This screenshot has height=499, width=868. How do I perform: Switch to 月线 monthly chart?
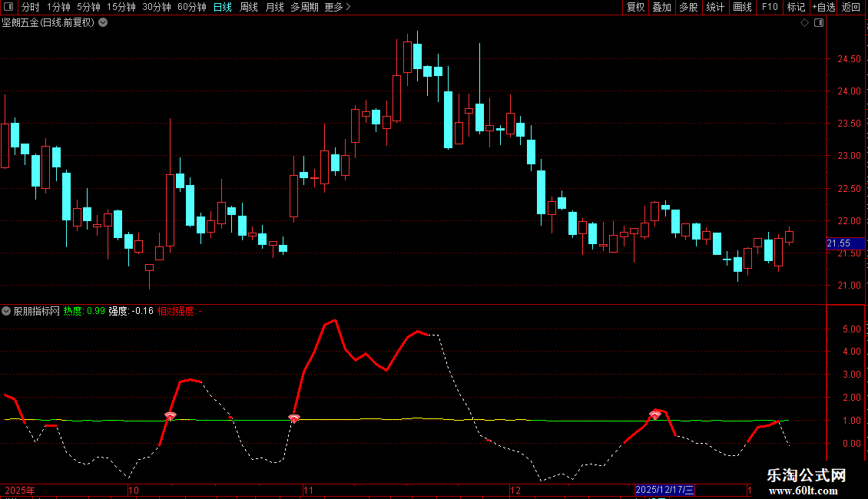(x=274, y=7)
